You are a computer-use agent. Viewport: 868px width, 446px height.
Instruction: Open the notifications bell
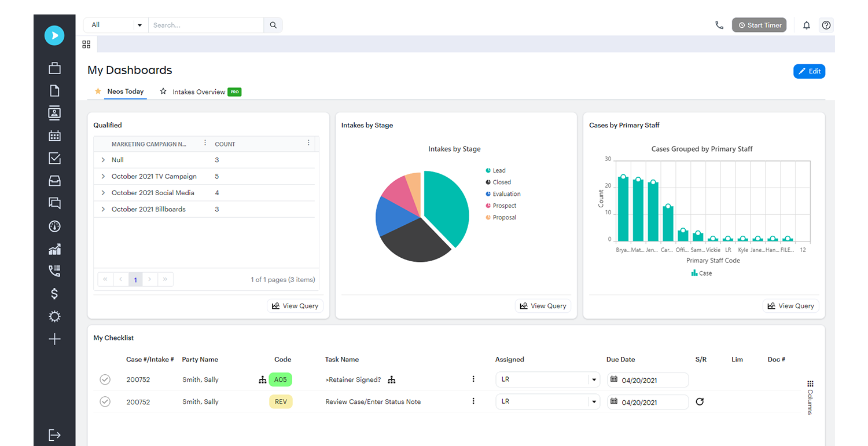806,25
